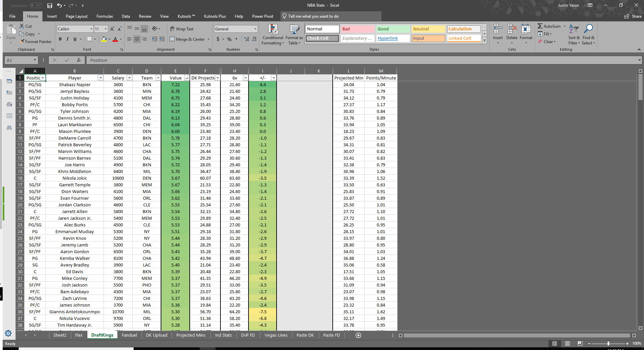Click the Cut button
This screenshot has width=644, height=350.
tap(26, 26)
